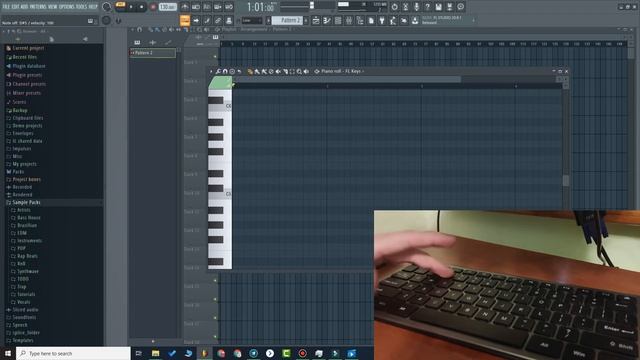Click the Piano roll stamp icon
Screen dimensions: 640x360
232,71
